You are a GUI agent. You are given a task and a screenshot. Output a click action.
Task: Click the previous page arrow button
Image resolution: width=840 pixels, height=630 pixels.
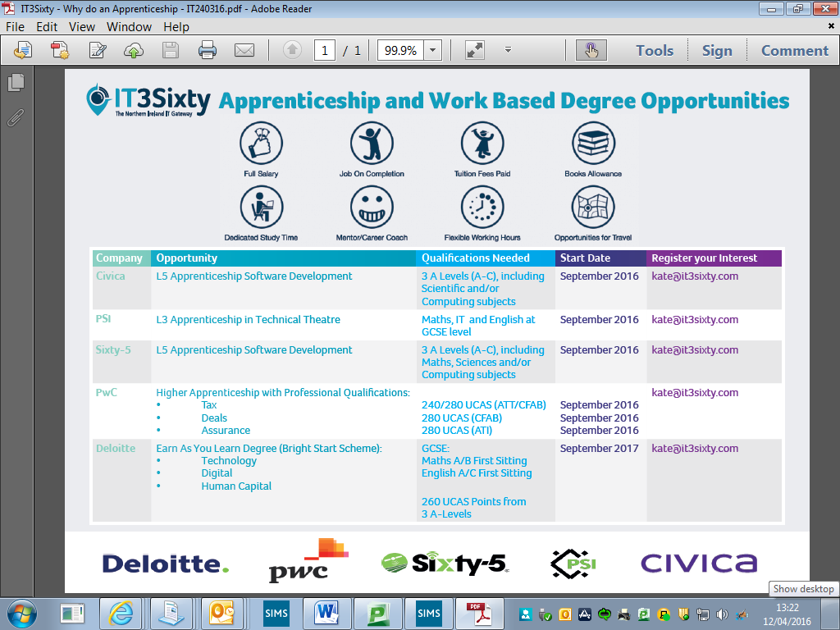tap(292, 51)
